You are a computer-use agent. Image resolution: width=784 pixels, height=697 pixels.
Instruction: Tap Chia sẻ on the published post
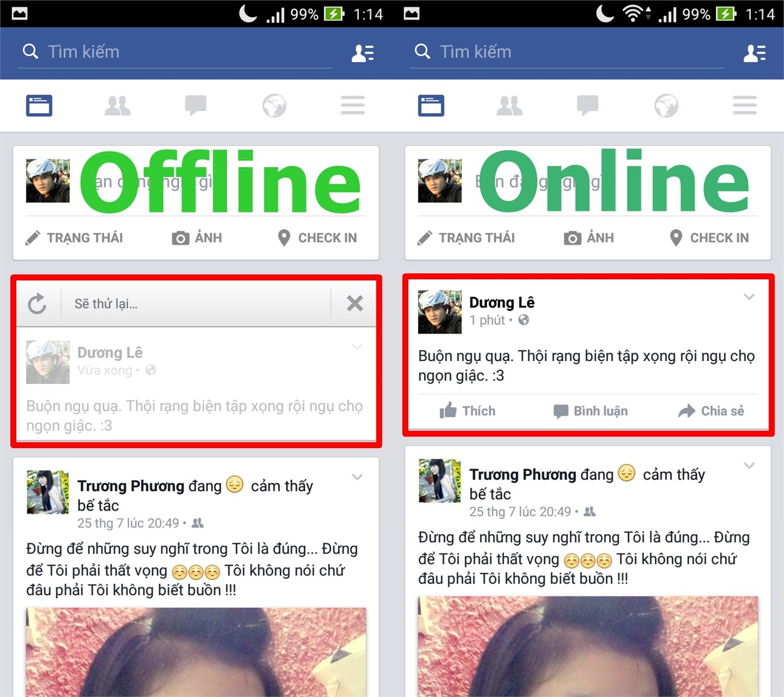tap(712, 411)
